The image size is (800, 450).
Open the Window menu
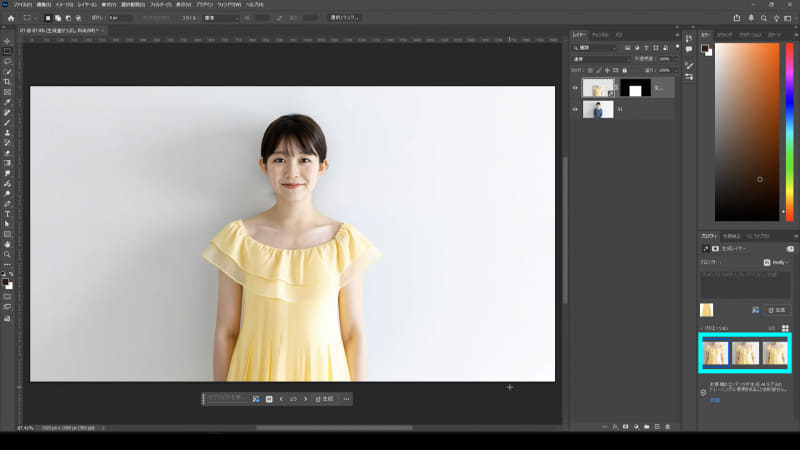tap(229, 5)
